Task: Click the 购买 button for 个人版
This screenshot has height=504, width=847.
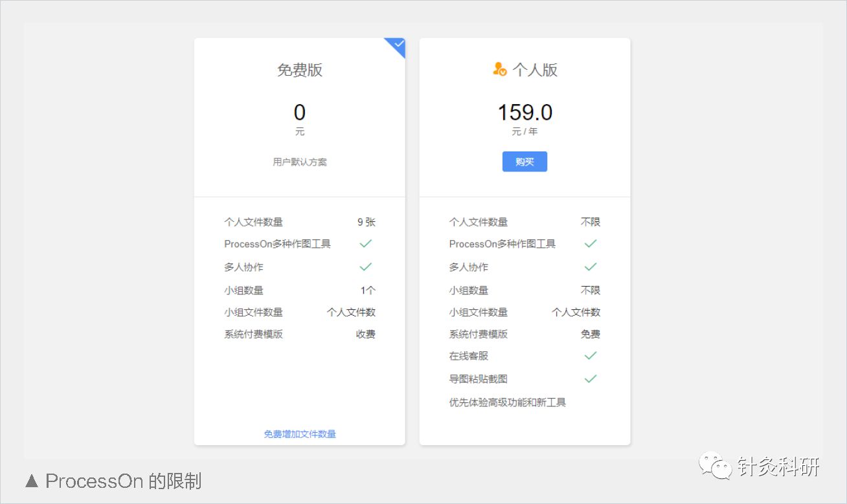Action: (x=525, y=162)
